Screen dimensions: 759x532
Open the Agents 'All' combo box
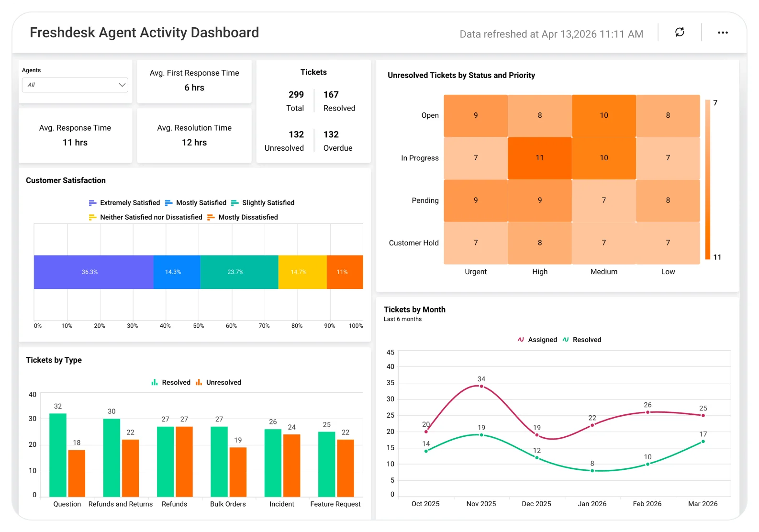[75, 85]
